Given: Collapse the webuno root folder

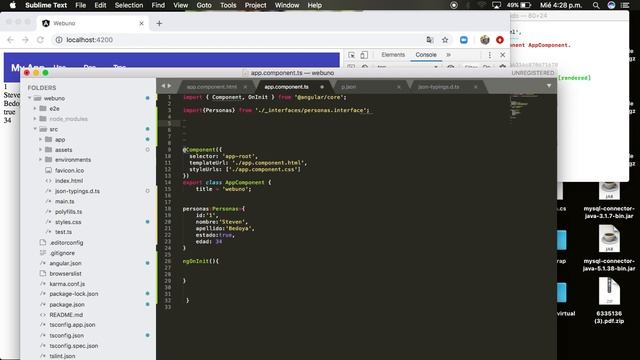Looking at the screenshot, I should [29, 98].
